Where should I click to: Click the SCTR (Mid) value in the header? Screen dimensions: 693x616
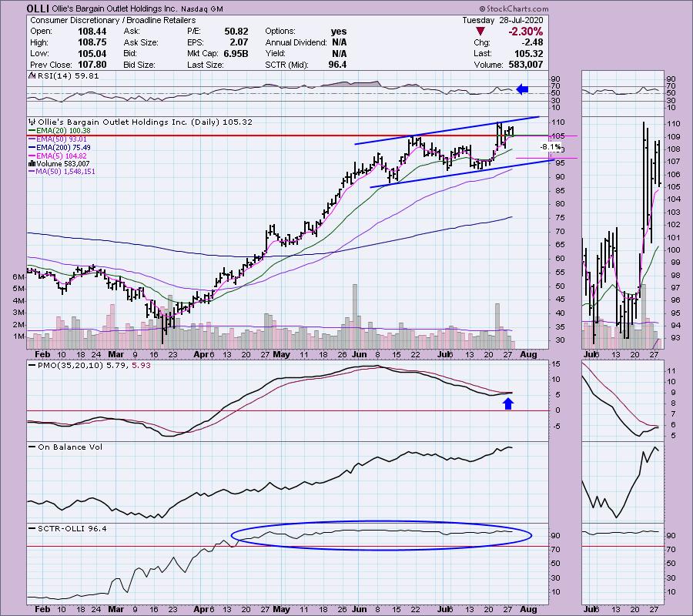tap(337, 65)
